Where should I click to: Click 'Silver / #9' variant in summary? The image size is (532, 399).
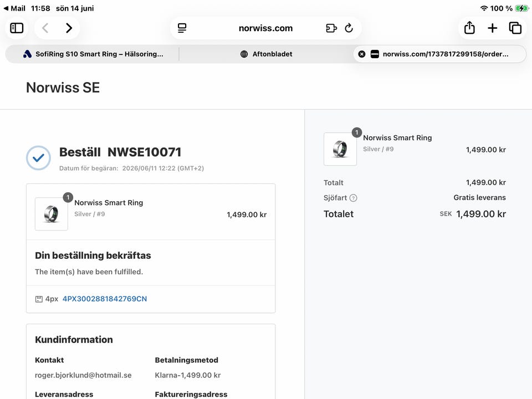(x=378, y=149)
